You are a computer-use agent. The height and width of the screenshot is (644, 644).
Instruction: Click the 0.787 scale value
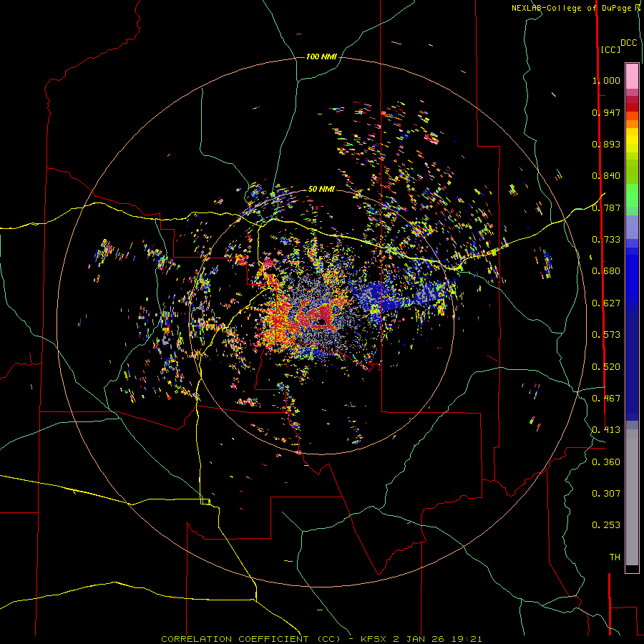pyautogui.click(x=606, y=208)
